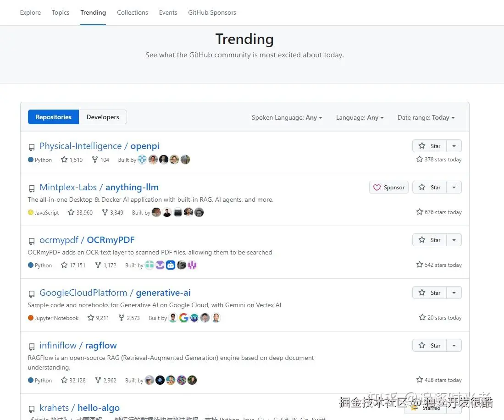The image size is (504, 420).
Task: Click '428 stars today' on ragflow
Action: pos(439,380)
